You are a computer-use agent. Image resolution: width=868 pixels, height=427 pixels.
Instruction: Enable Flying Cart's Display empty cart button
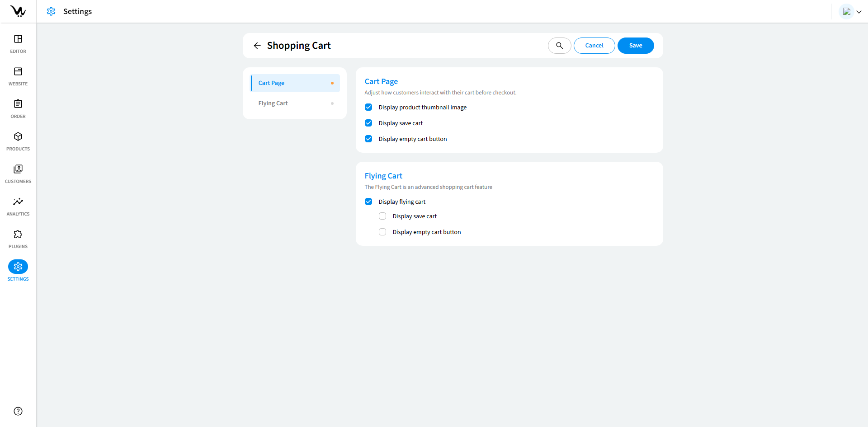click(x=382, y=232)
